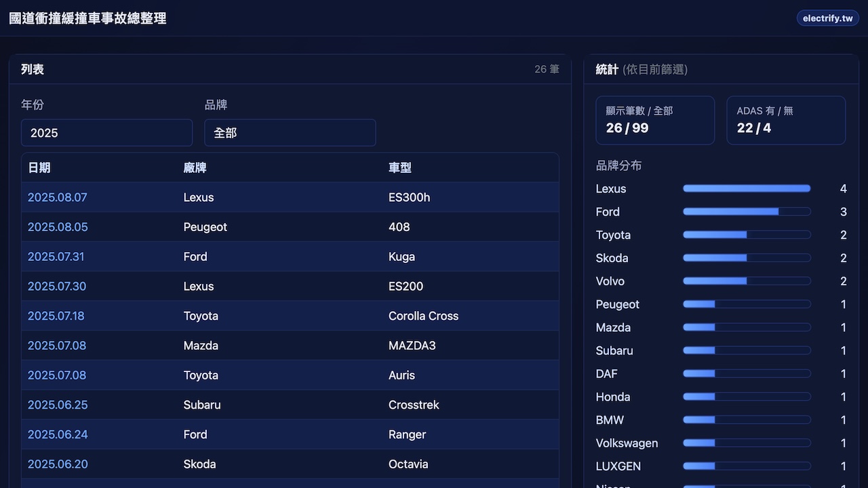Click the 顯示筆數 / 全部 stat card
Screen dimensions: 868x488
655,120
